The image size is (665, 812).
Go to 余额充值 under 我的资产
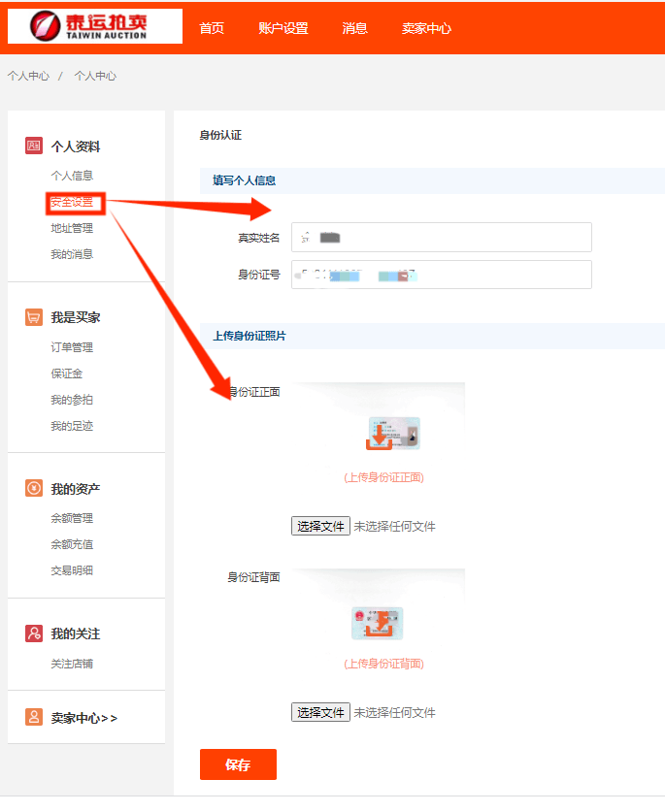pyautogui.click(x=72, y=544)
